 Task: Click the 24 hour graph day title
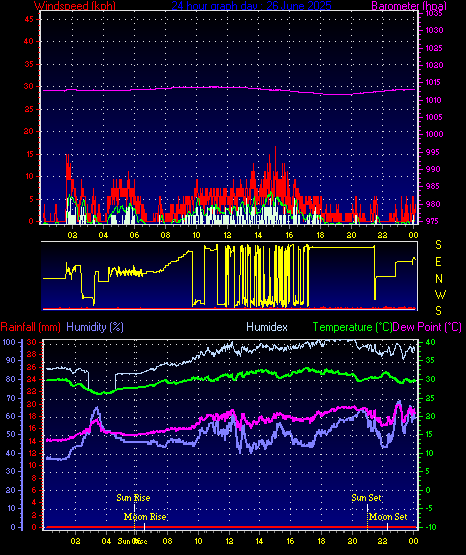click(251, 5)
